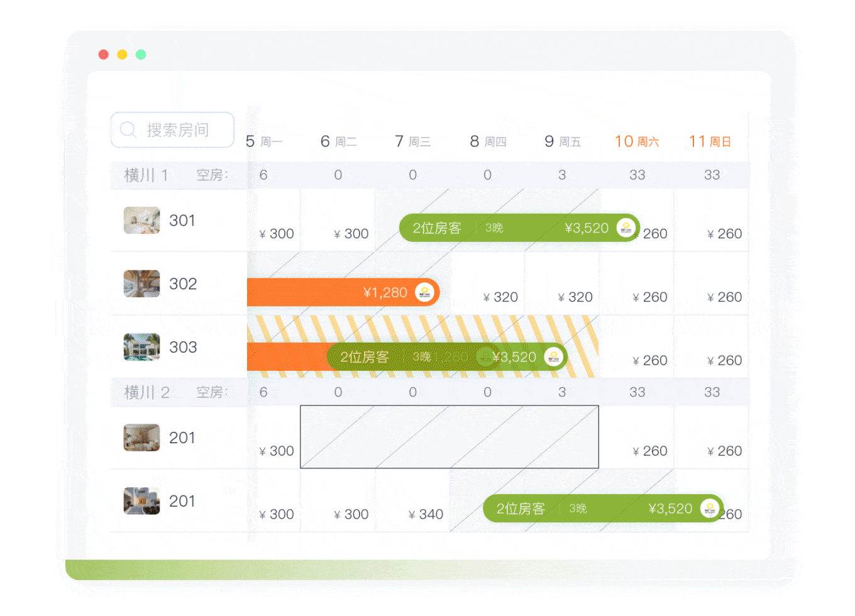
Task: Select the 5 周一 date header
Action: 264,141
